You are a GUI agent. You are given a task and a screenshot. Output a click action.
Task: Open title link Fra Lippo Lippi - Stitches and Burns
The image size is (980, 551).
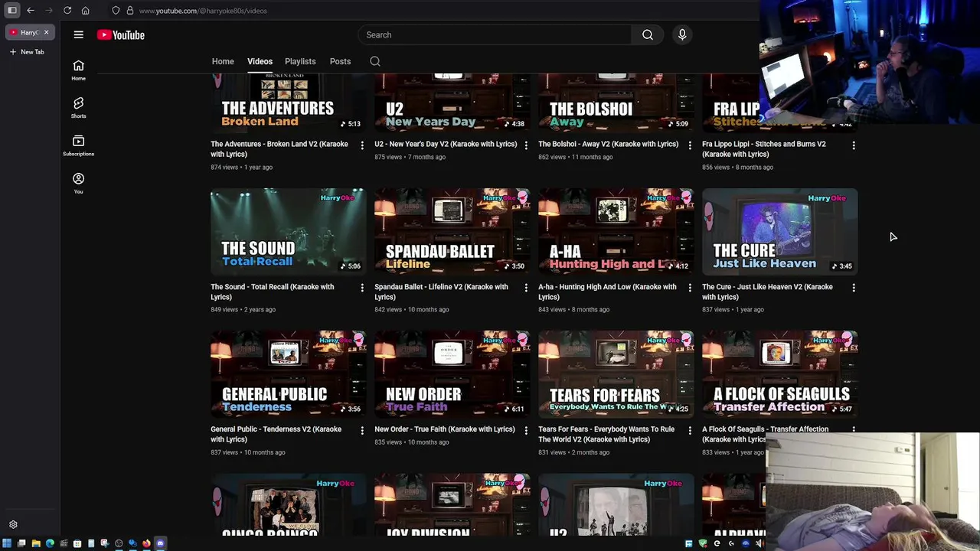[x=764, y=149]
